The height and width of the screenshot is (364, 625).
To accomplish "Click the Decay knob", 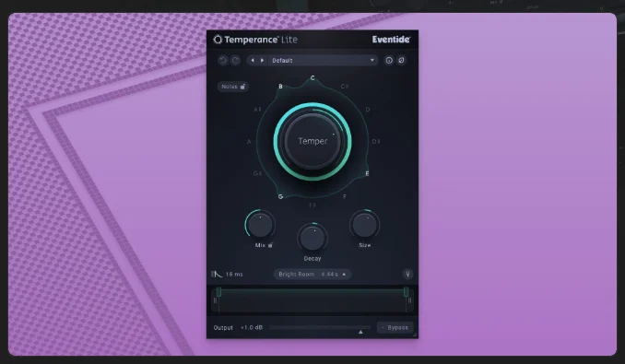I will click(x=312, y=238).
